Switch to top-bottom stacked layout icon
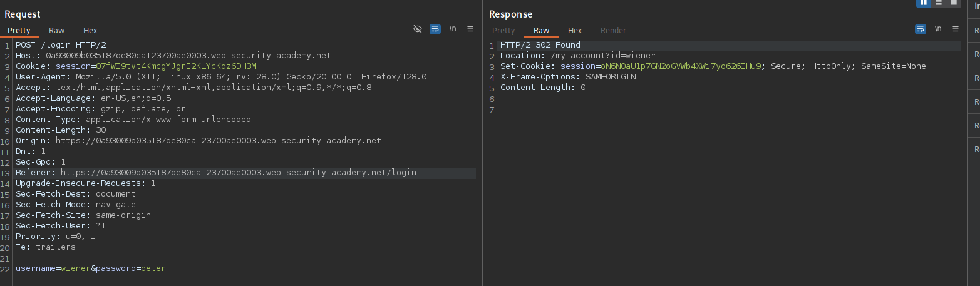The height and width of the screenshot is (286, 980). 938,3
